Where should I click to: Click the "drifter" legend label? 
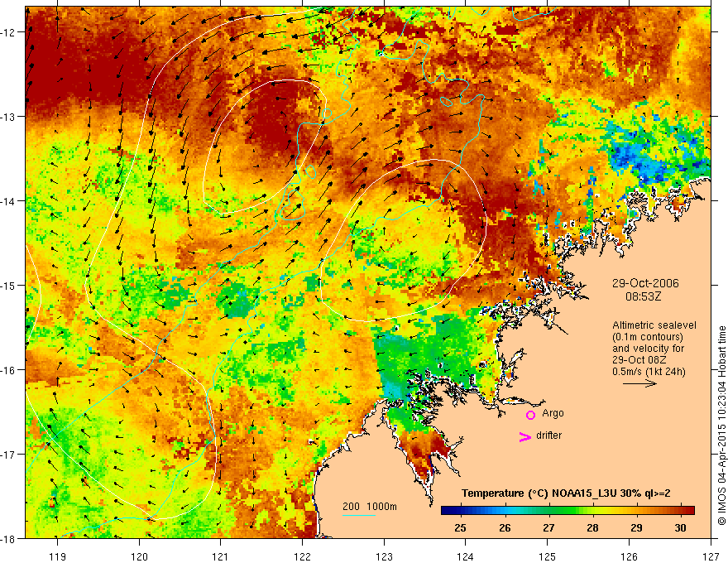[548, 435]
